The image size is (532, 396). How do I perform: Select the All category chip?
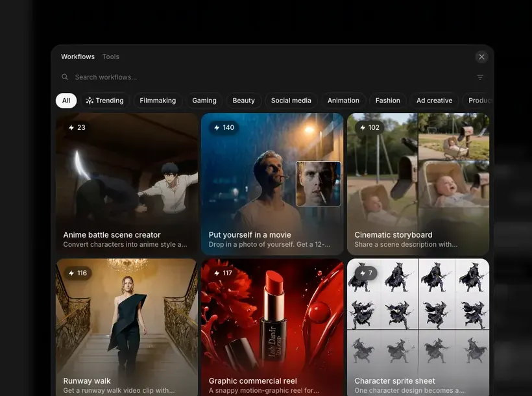[66, 101]
